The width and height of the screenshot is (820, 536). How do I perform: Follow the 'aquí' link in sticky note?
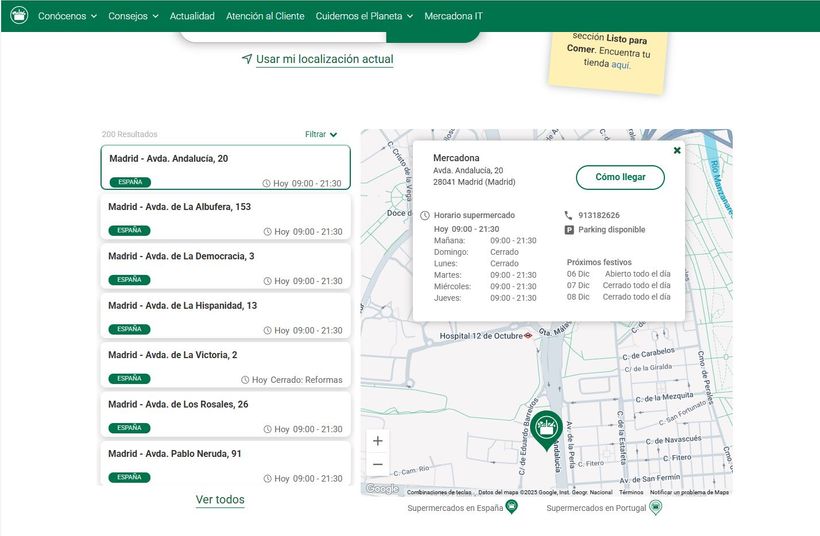point(621,65)
